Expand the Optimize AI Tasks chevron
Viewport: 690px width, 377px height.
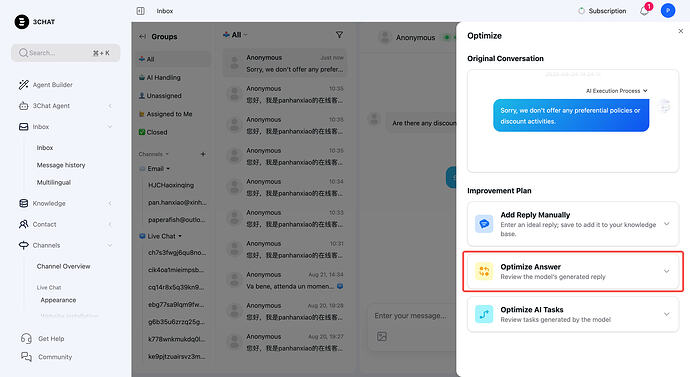point(667,314)
